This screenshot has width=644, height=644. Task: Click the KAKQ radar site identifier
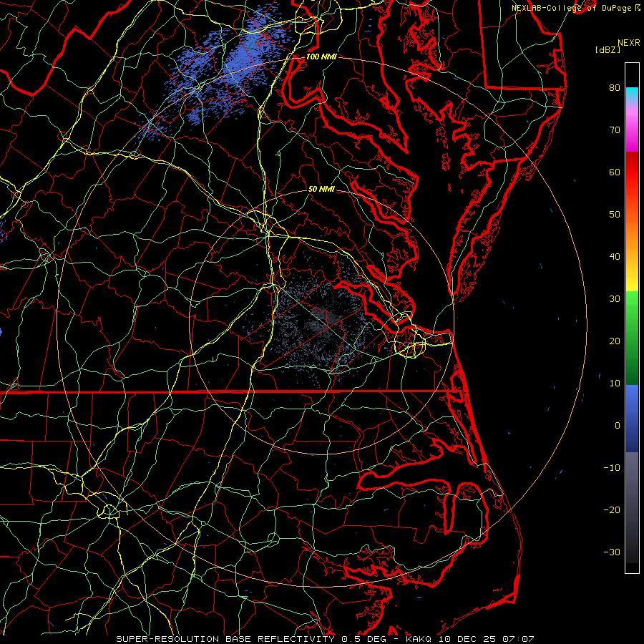419,639
